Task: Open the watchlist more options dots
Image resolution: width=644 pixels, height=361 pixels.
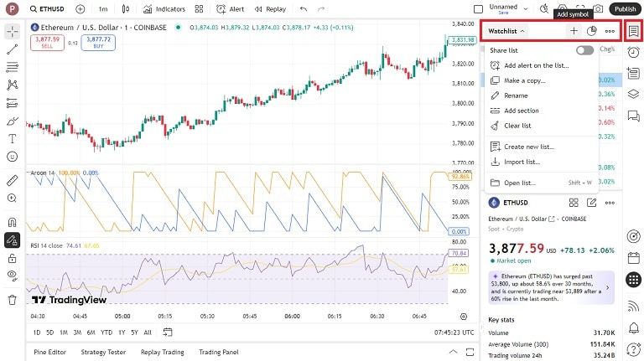Action: (610, 31)
